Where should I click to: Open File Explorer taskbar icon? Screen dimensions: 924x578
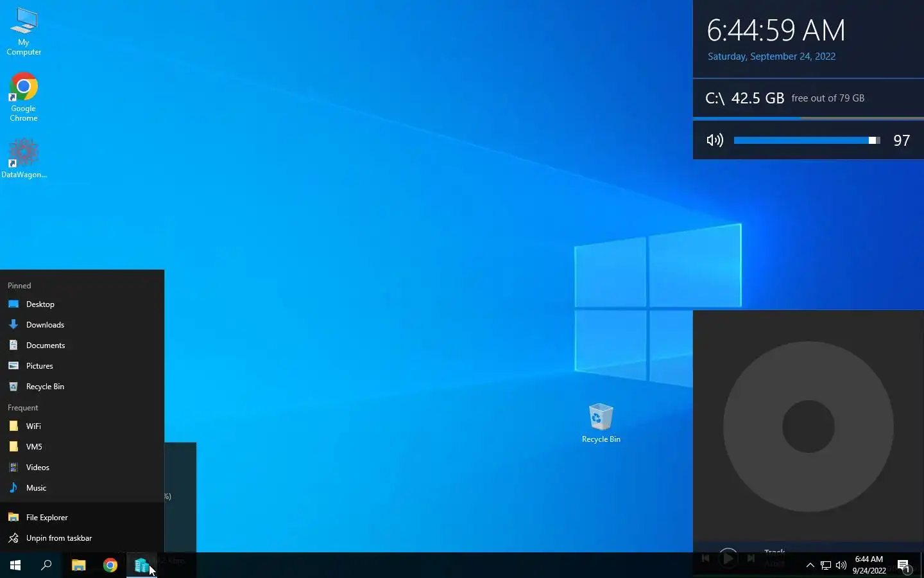coord(78,565)
